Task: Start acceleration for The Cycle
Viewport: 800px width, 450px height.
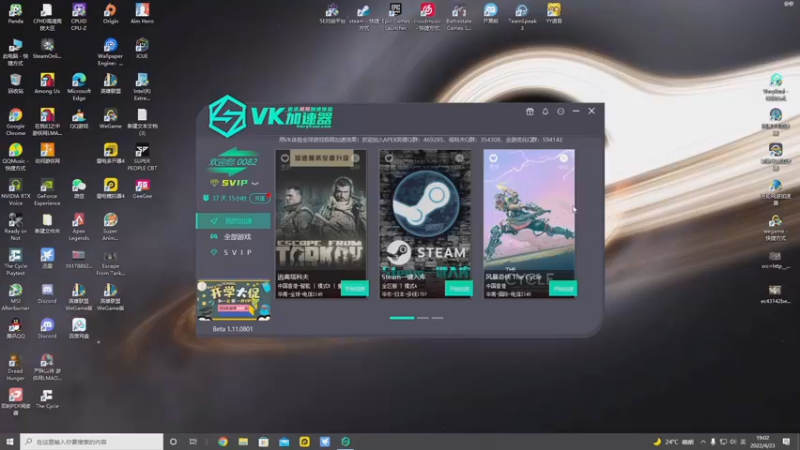Action: click(563, 289)
